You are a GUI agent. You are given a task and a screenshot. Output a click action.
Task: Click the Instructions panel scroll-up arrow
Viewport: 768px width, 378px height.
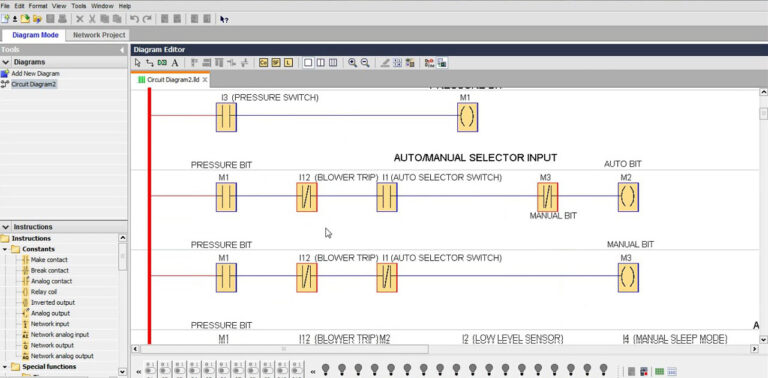click(122, 238)
